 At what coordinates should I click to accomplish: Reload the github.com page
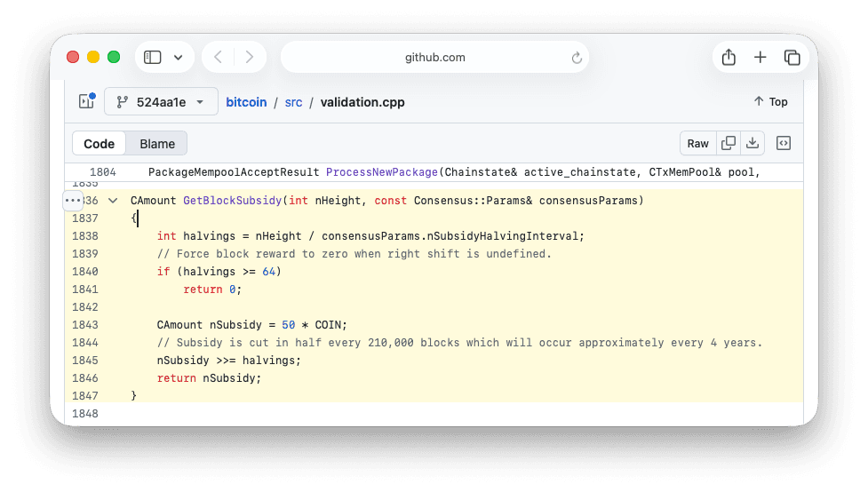[x=577, y=58]
